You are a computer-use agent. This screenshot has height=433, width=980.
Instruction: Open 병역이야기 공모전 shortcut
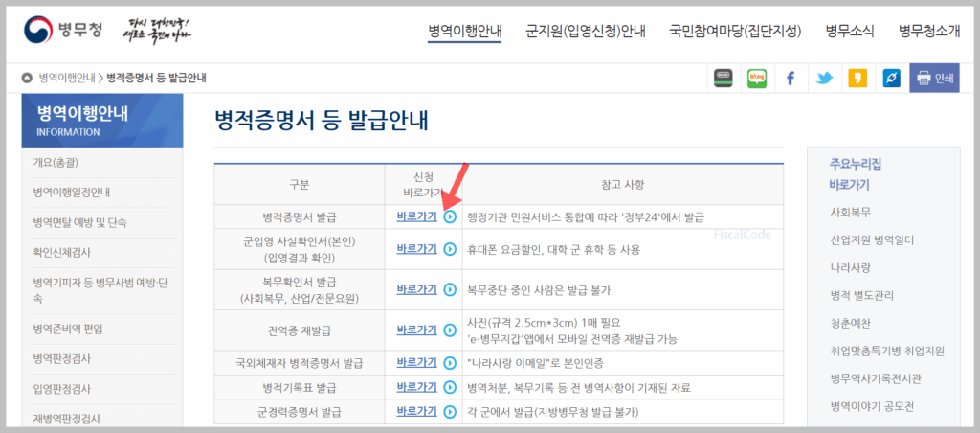(872, 407)
